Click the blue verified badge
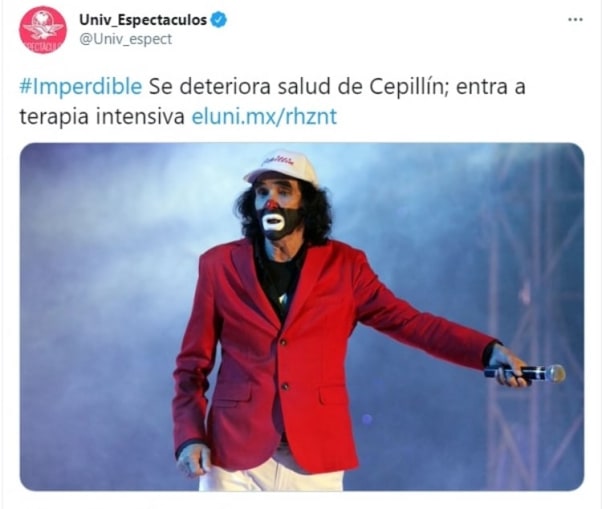The width and height of the screenshot is (602, 509). 219,20
